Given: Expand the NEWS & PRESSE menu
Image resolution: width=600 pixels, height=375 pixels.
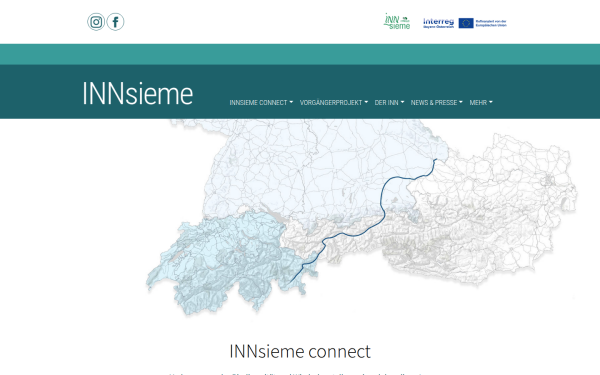Looking at the screenshot, I should click(x=437, y=103).
